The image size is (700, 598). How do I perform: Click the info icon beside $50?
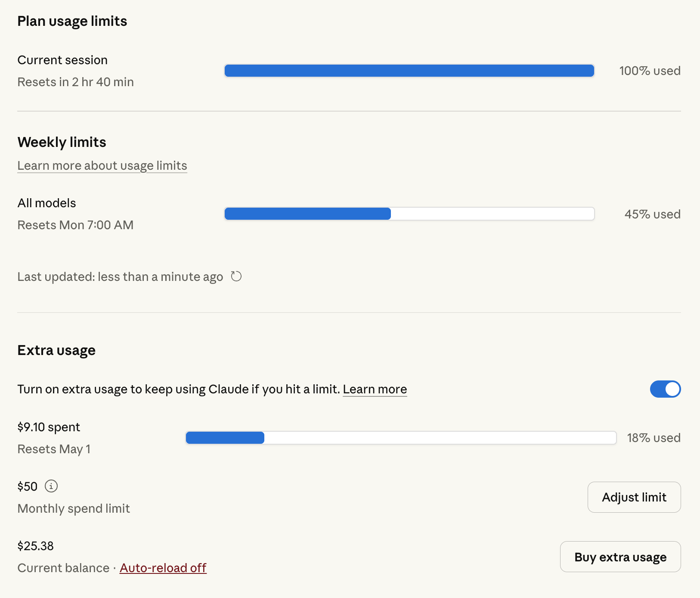point(51,486)
